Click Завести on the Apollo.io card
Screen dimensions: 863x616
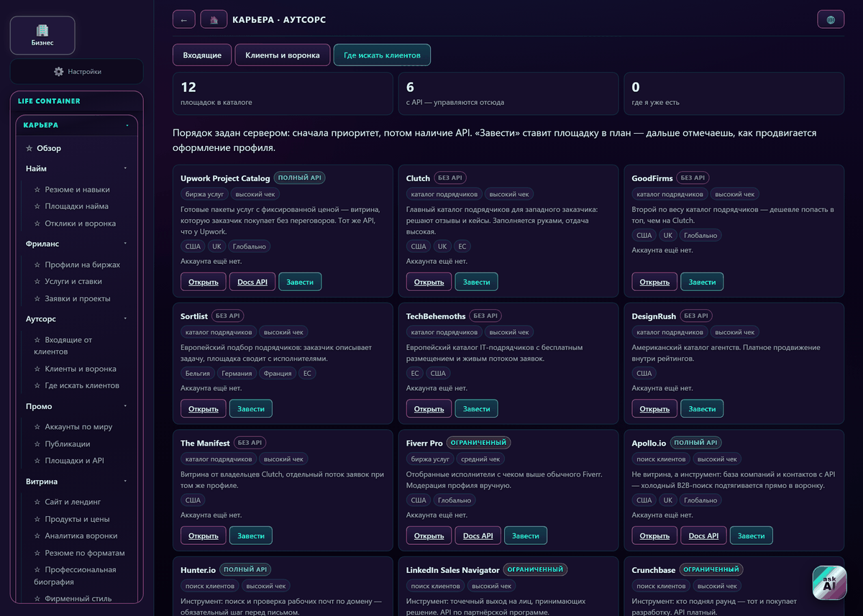coord(752,535)
